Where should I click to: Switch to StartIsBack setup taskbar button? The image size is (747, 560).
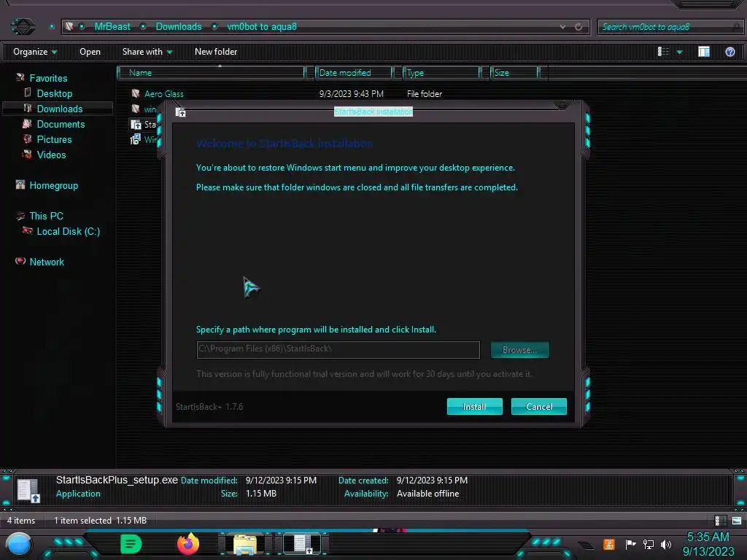pyautogui.click(x=301, y=544)
